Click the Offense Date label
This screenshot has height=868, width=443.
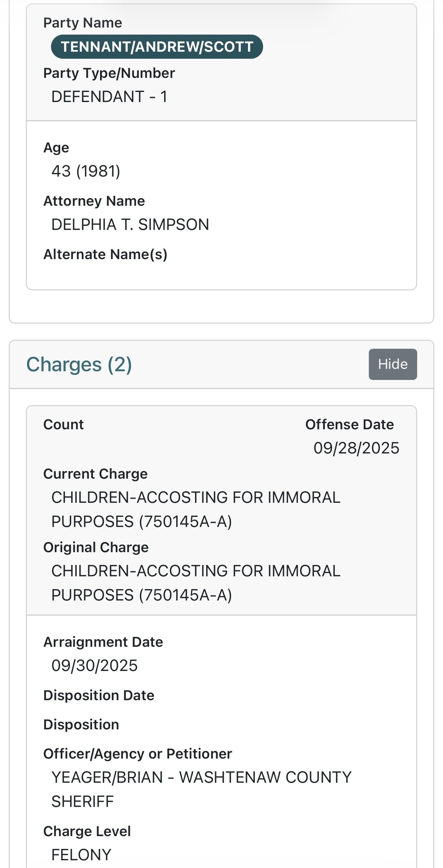tap(349, 425)
